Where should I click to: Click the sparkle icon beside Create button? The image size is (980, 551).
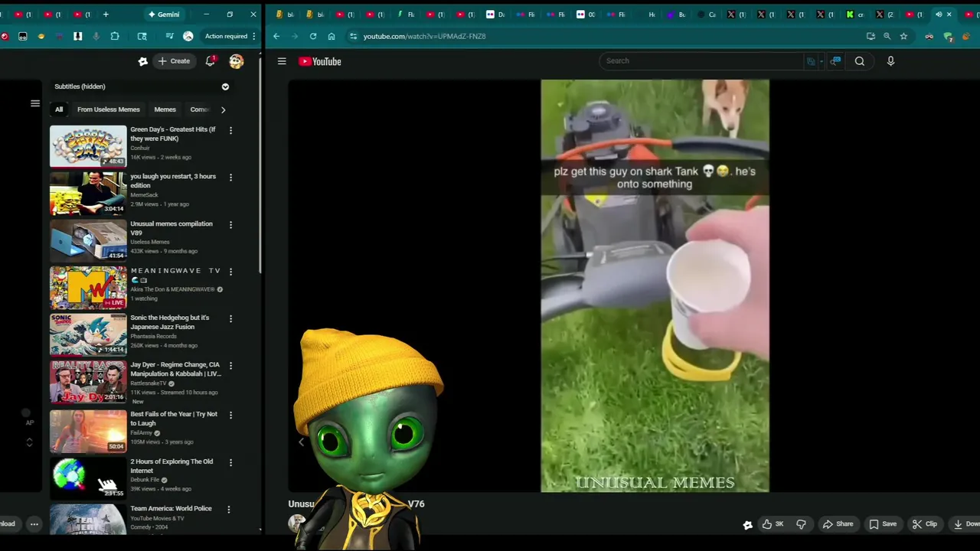142,61
